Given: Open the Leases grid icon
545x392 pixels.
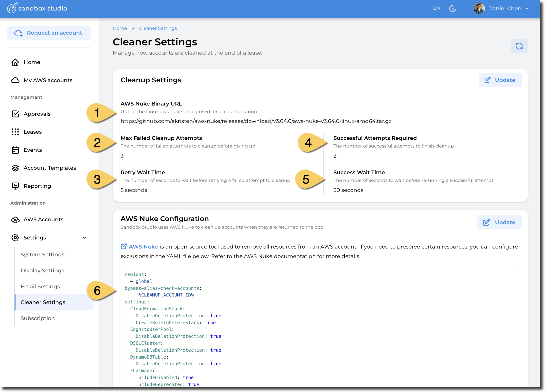Looking at the screenshot, I should [x=15, y=132].
